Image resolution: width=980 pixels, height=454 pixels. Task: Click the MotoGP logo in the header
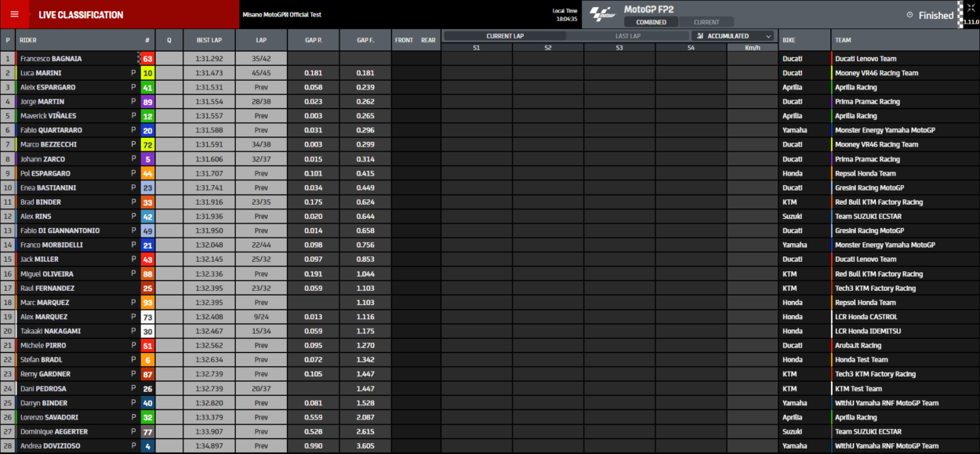click(602, 14)
